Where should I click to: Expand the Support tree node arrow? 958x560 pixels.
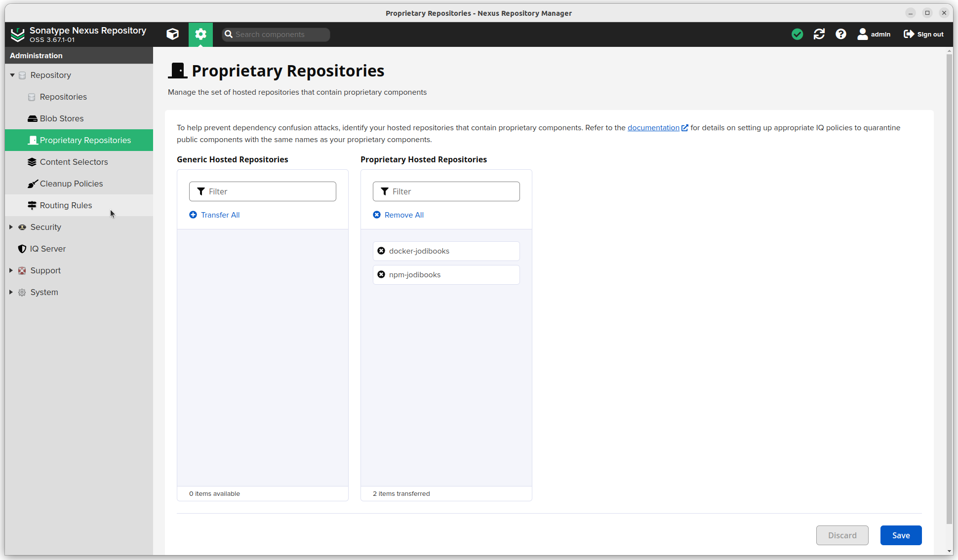(x=11, y=270)
